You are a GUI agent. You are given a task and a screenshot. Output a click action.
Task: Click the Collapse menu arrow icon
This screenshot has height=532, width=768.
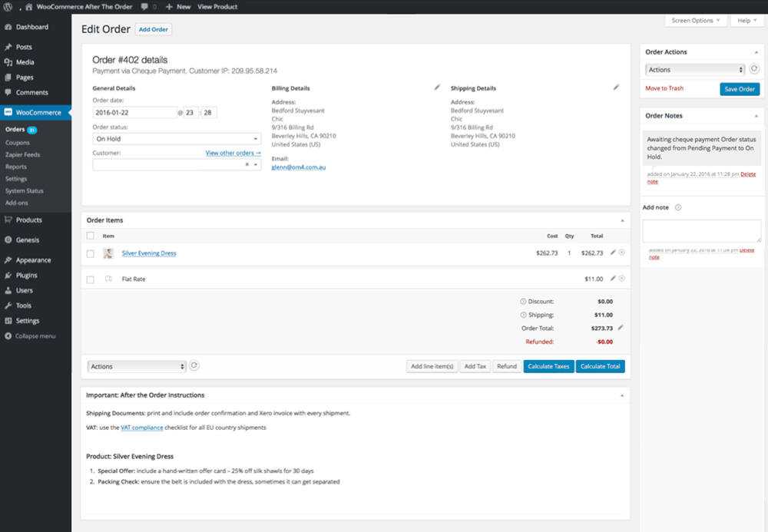(8, 335)
